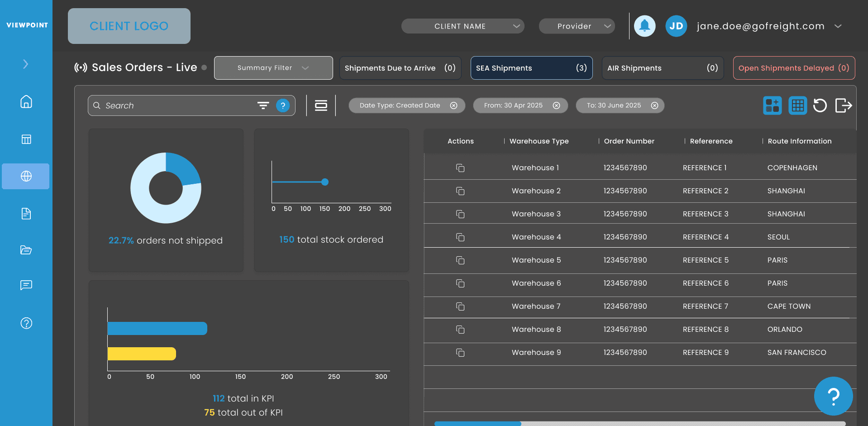Image resolution: width=868 pixels, height=426 pixels.
Task: Click the REFERENCE 4 cell
Action: coord(706,237)
